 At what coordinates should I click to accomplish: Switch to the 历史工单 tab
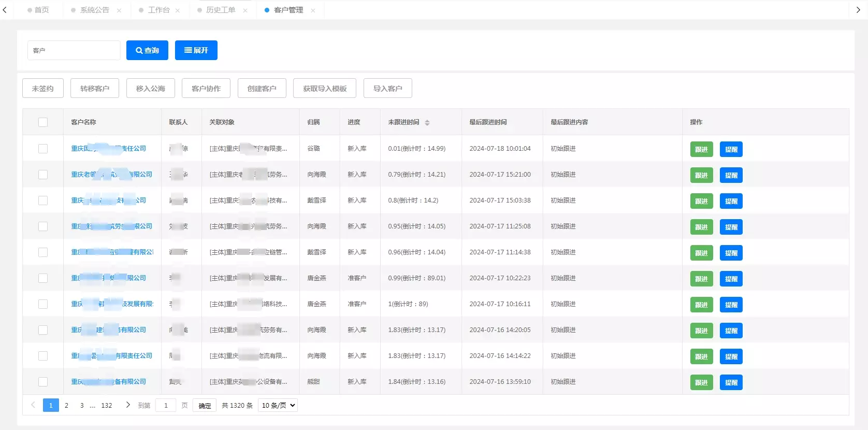tap(220, 10)
